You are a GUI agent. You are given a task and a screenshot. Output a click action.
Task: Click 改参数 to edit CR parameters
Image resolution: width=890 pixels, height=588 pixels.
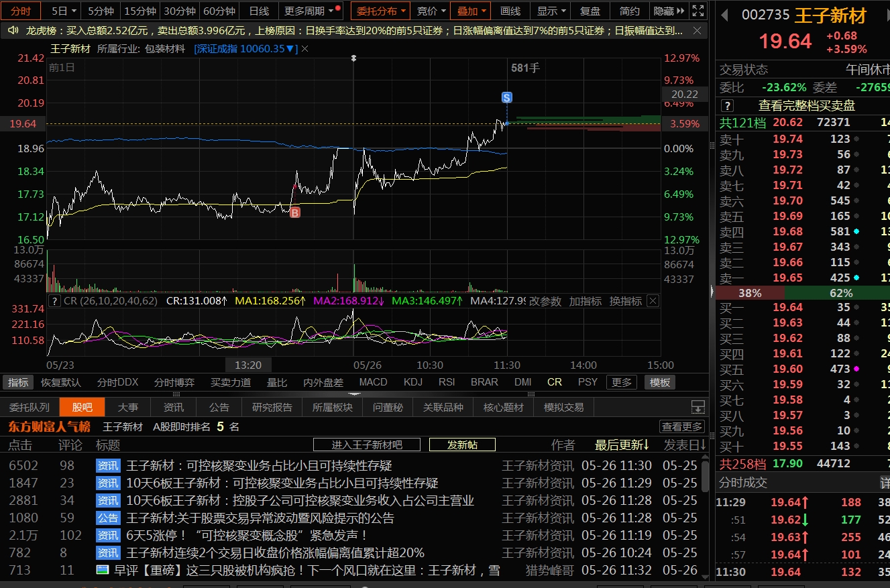pyautogui.click(x=545, y=301)
